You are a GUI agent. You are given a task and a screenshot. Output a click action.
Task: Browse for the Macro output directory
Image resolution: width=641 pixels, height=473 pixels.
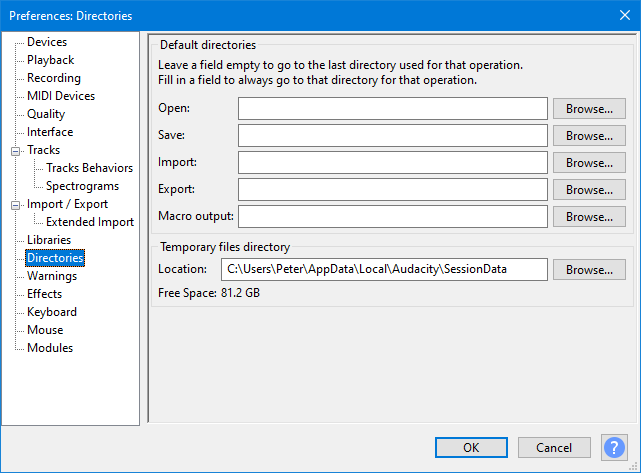[x=589, y=217]
